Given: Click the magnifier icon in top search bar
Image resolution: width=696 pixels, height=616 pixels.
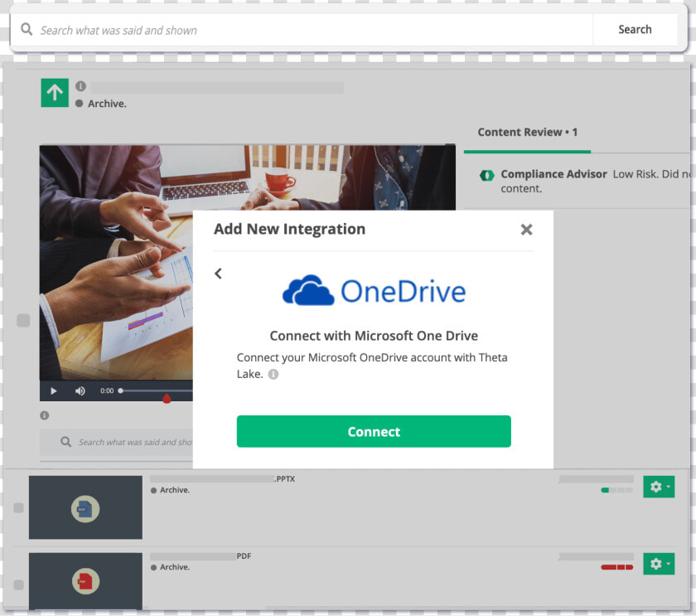Looking at the screenshot, I should (27, 29).
